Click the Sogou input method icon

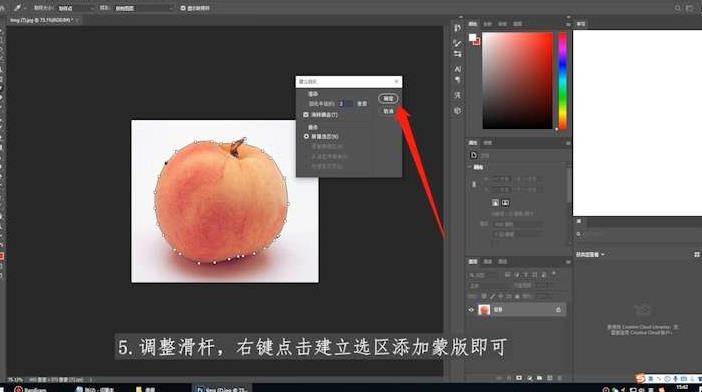[x=641, y=379]
